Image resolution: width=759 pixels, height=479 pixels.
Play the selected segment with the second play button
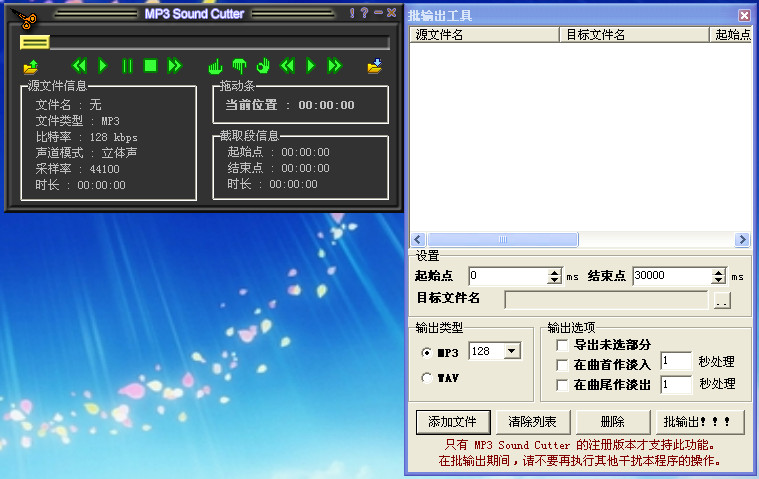tap(311, 65)
